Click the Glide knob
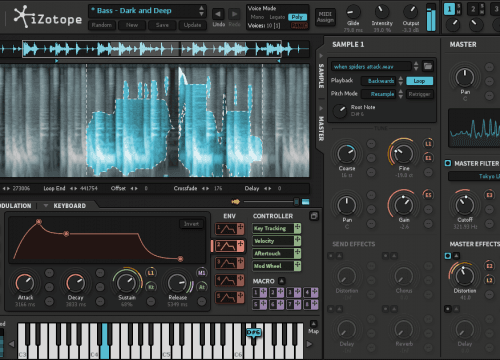 click(x=353, y=12)
